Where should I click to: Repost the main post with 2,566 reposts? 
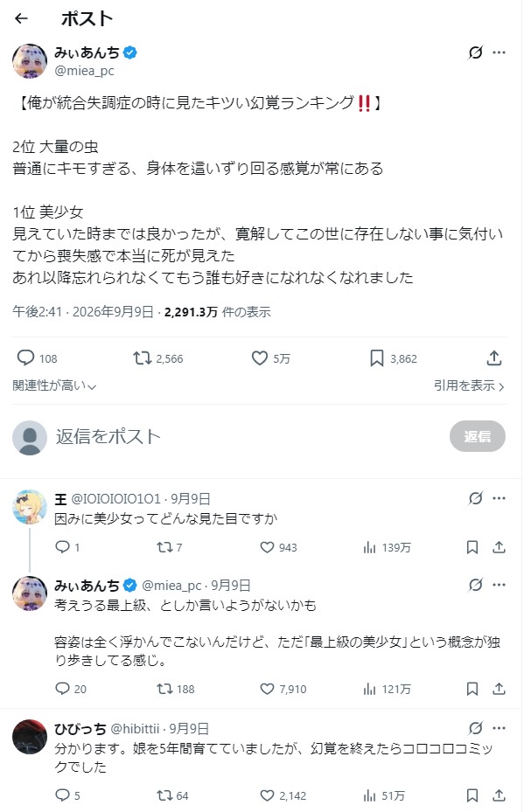(x=158, y=358)
